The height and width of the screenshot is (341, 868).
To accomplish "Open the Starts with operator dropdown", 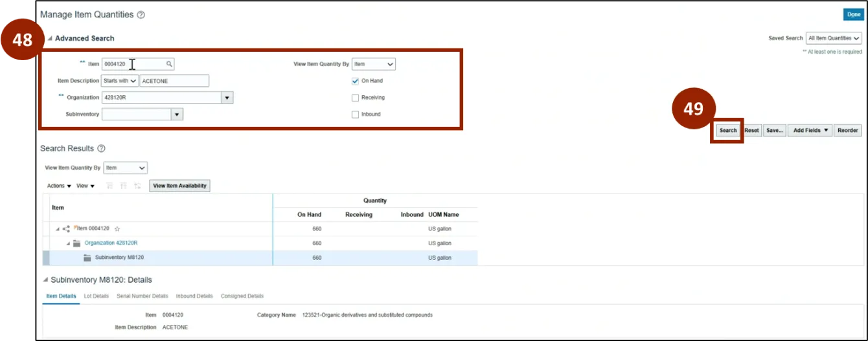I will pos(120,81).
